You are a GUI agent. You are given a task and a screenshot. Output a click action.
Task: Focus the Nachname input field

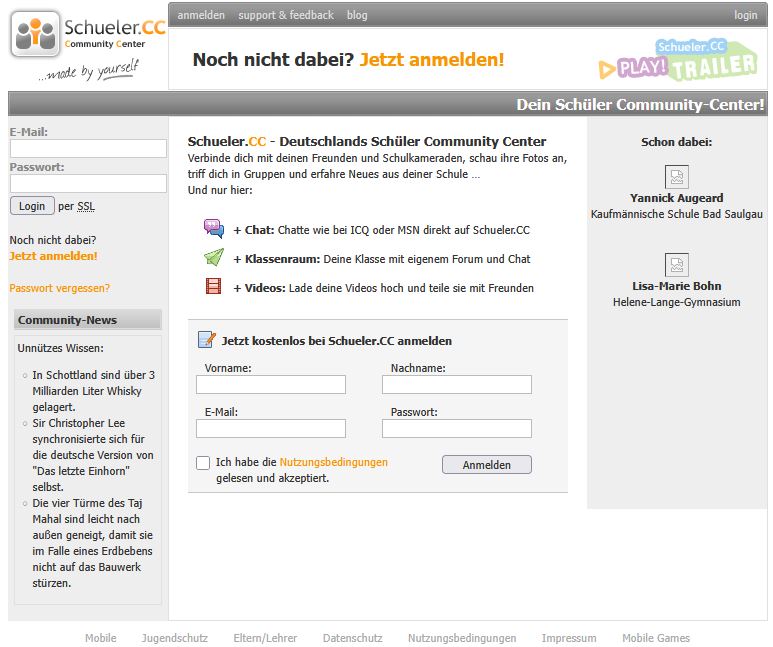click(x=457, y=384)
